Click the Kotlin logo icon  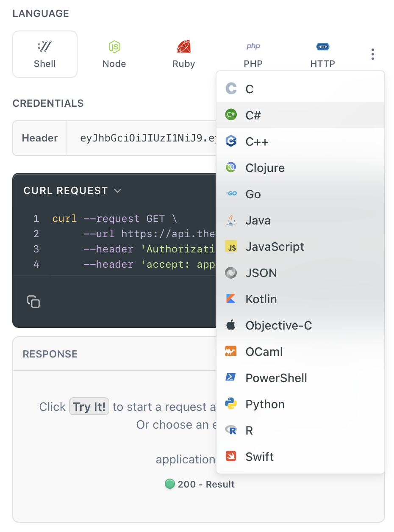click(231, 299)
